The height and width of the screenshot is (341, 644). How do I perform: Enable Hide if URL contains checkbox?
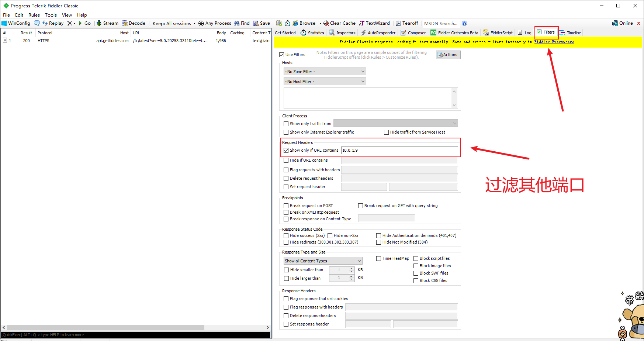pyautogui.click(x=286, y=160)
